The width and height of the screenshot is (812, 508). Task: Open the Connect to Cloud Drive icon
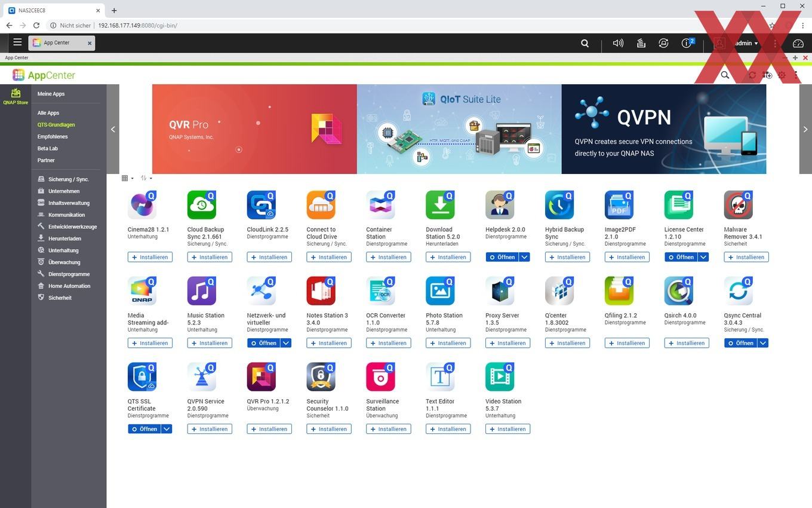coord(321,205)
